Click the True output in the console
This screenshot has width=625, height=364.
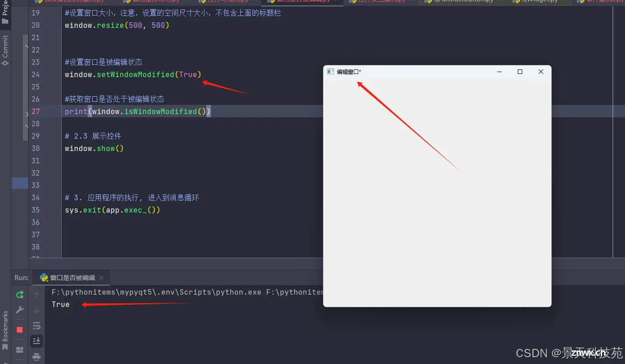61,304
